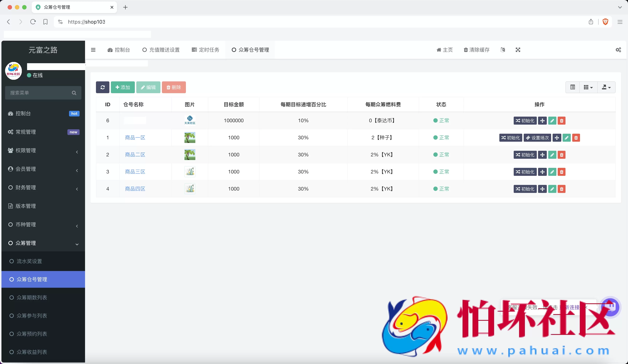Open the fullscreen toggle icon in top toolbar
The height and width of the screenshot is (364, 628).
point(518,50)
